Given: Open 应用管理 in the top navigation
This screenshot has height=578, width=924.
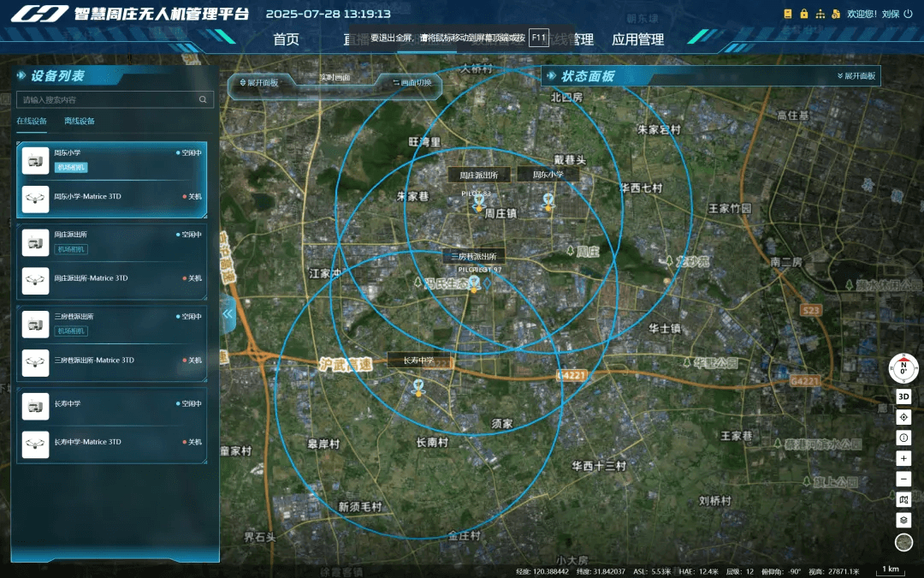Looking at the screenshot, I should point(637,39).
